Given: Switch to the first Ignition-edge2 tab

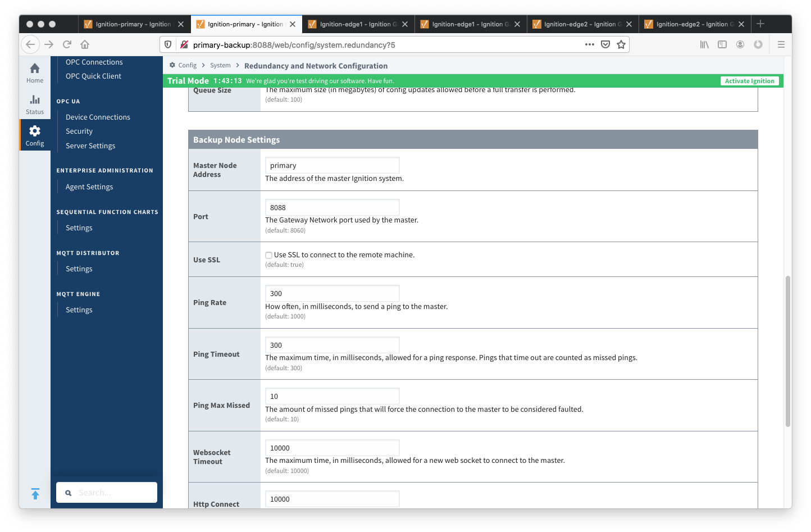Looking at the screenshot, I should pyautogui.click(x=582, y=24).
